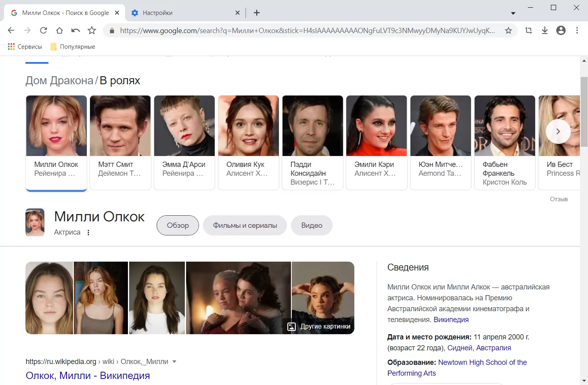Image resolution: width=588 pixels, height=385 pixels.
Task: Open the second image with tank top
Action: pos(101,298)
